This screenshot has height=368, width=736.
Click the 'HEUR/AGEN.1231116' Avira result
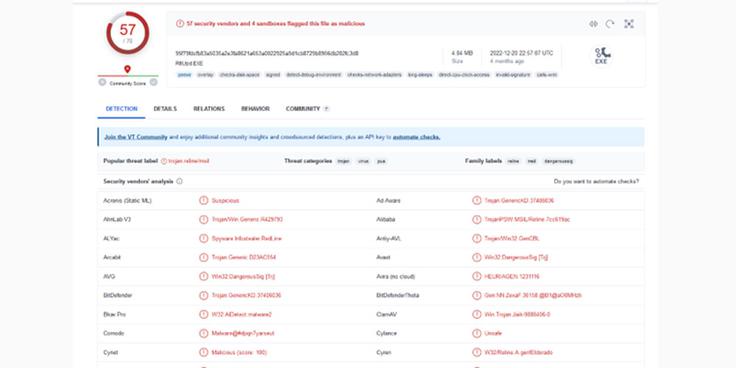pyautogui.click(x=512, y=276)
